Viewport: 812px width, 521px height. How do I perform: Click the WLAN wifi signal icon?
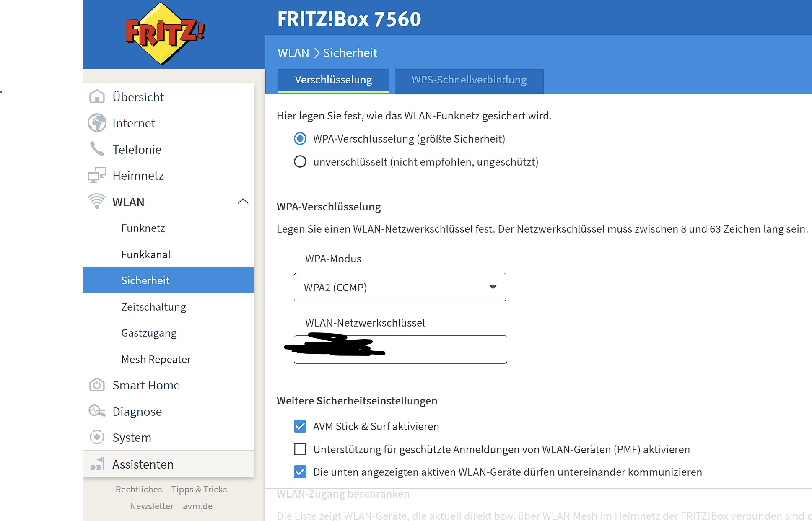click(x=97, y=201)
